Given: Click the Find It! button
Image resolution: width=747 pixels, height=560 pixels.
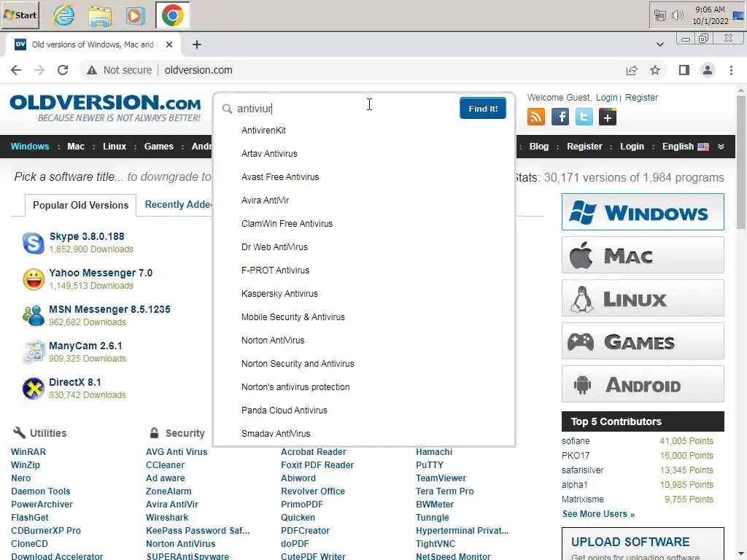Looking at the screenshot, I should pyautogui.click(x=483, y=109).
